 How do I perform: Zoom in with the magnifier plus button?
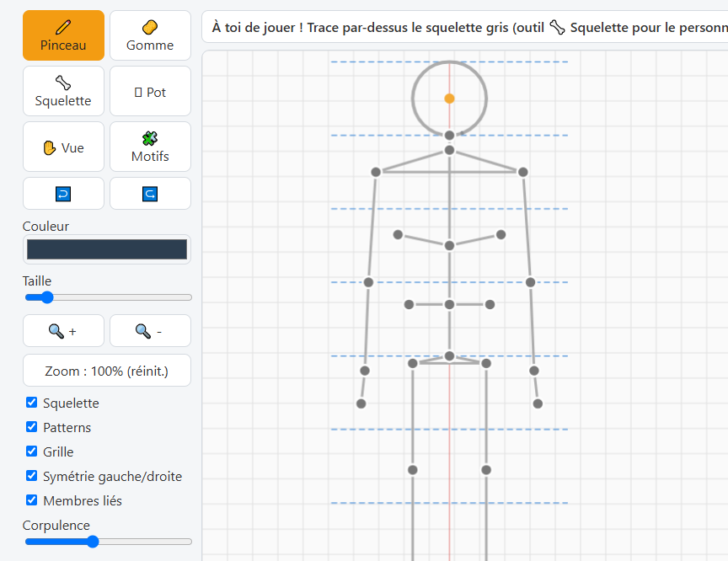(x=63, y=331)
